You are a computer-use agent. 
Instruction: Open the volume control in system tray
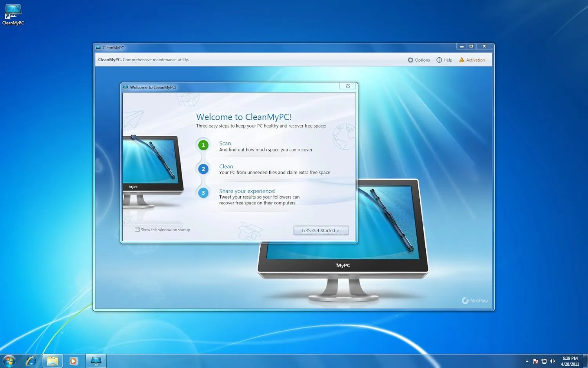point(553,361)
